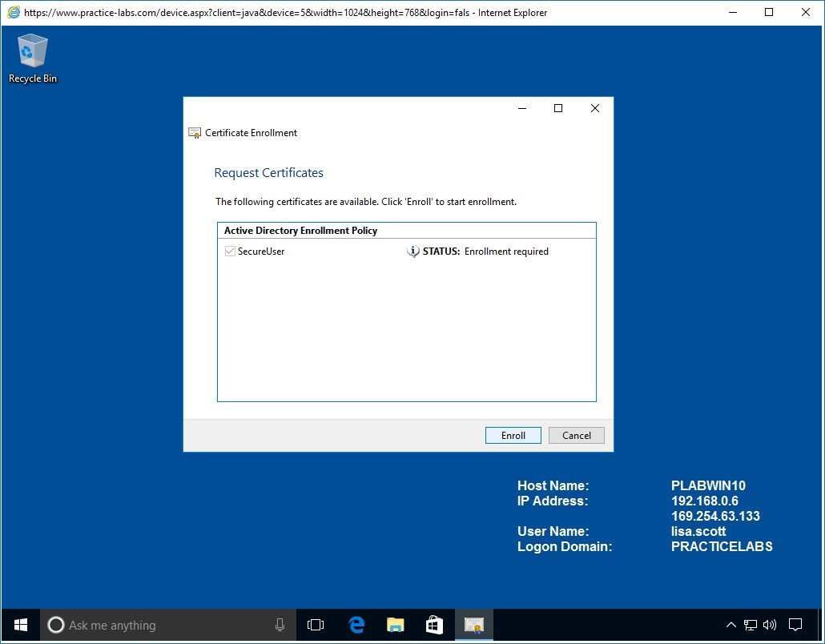The width and height of the screenshot is (825, 644).
Task: Click the Certificate Enrollment title icon
Action: point(195,133)
